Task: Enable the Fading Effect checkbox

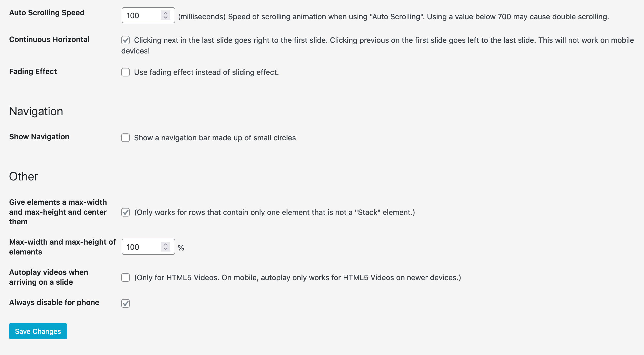Action: tap(125, 72)
